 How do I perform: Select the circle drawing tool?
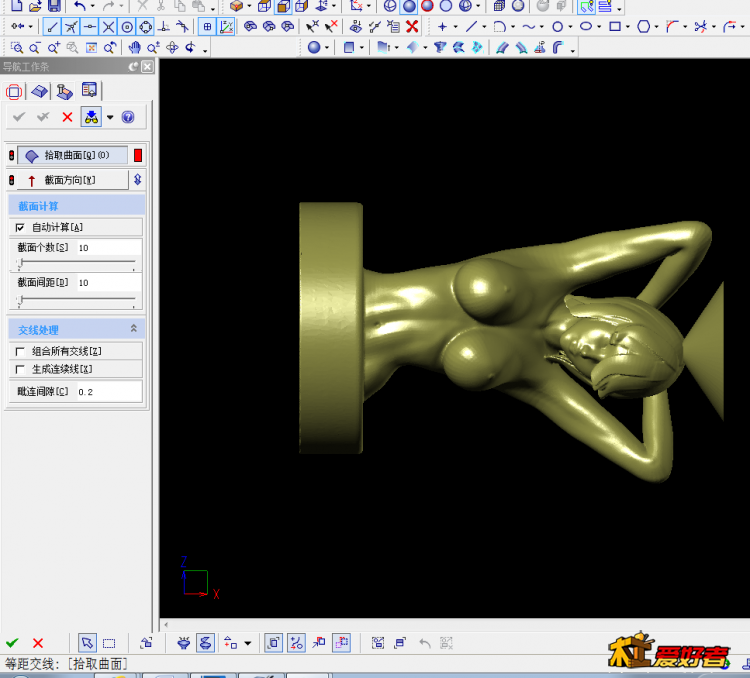pos(557,26)
